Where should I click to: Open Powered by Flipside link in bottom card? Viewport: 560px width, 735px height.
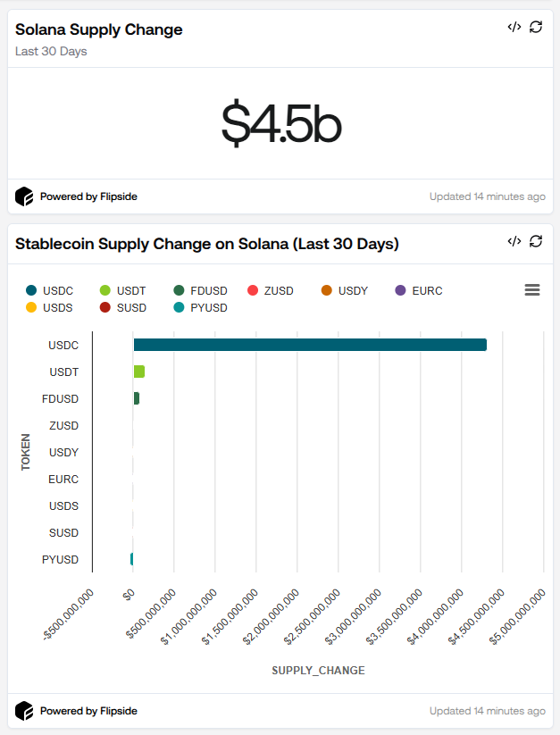tap(88, 711)
